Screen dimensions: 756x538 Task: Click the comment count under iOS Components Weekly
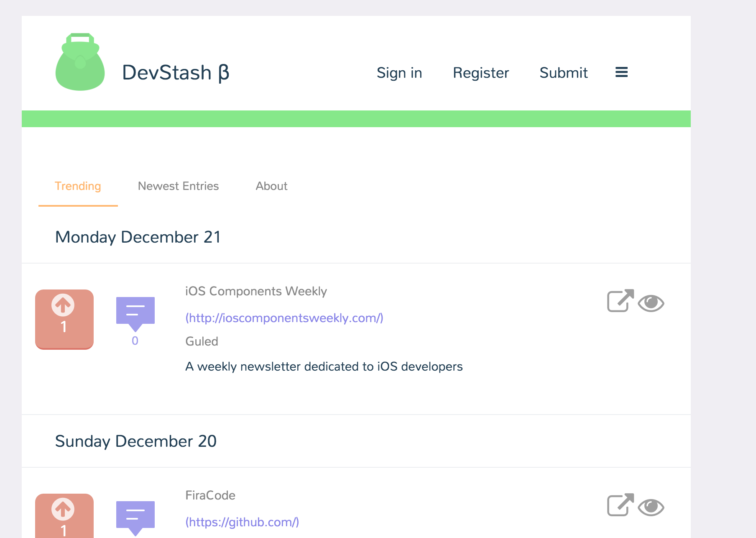[x=135, y=341]
